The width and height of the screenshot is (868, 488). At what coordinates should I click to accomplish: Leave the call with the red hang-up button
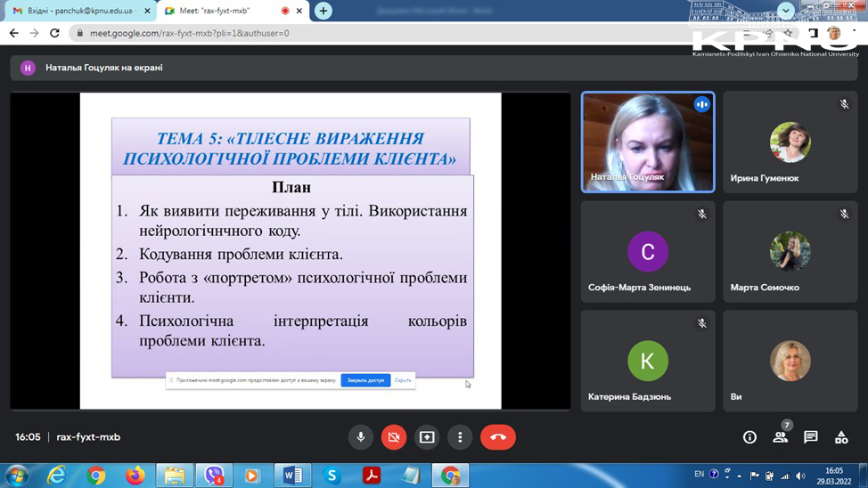click(x=498, y=437)
